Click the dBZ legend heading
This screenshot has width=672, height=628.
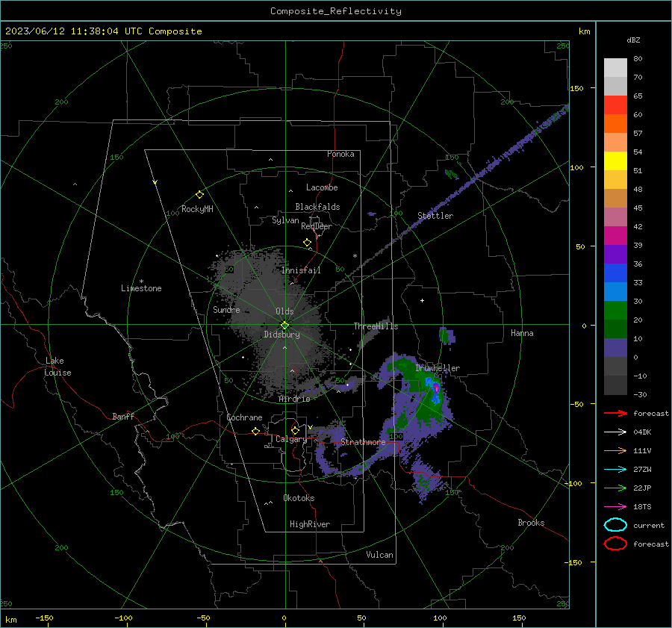coord(633,40)
